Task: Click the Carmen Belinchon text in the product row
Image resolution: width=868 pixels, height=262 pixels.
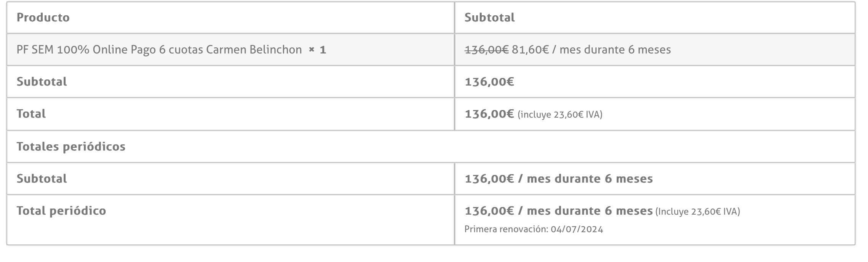Action: click(254, 50)
